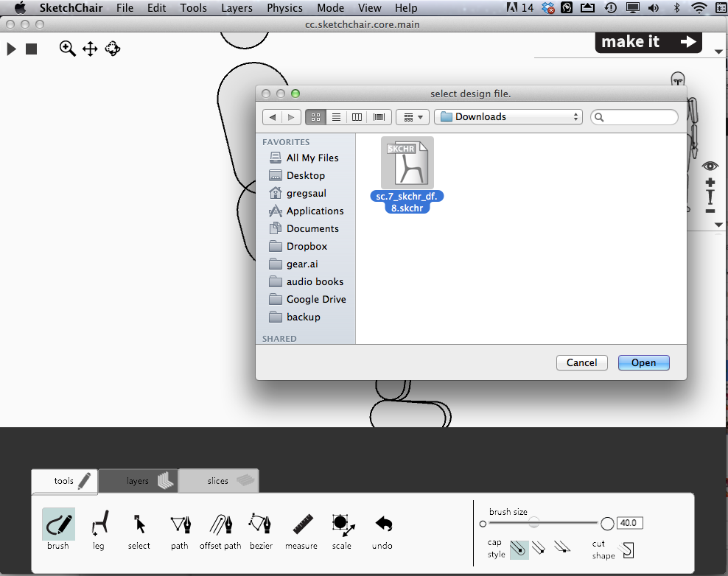Click the small circle at the brush size minimum
The height and width of the screenshot is (576, 728).
(x=483, y=524)
